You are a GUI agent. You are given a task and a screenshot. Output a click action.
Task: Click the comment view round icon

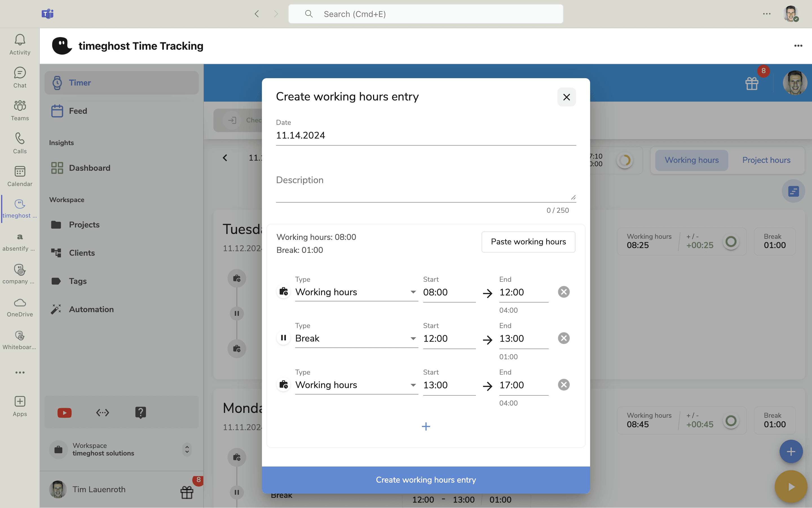pos(793,191)
